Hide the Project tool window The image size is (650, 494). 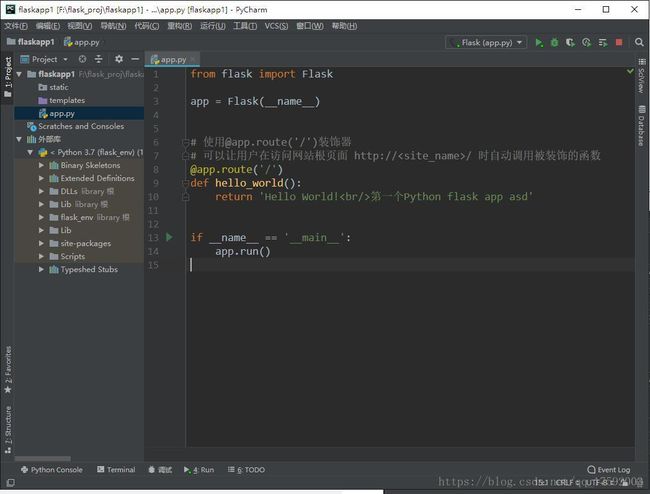tap(135, 59)
